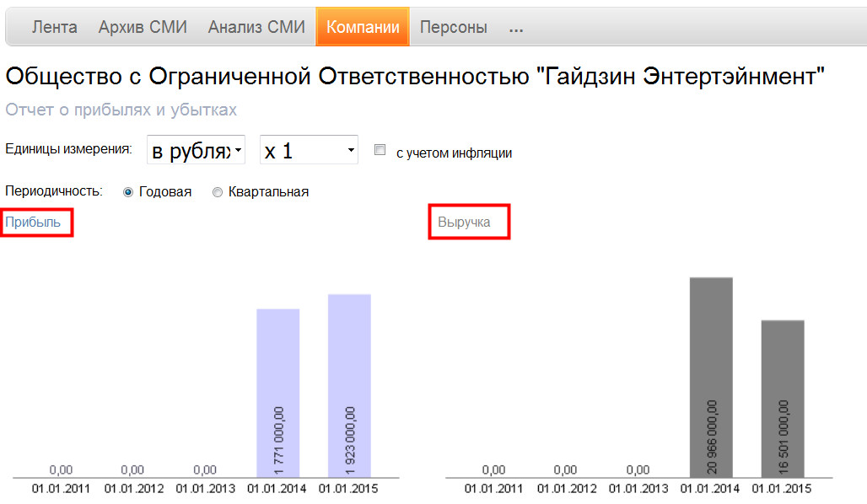Screen dimensions: 867x504
Task: Select the profit bar labeled 1 923 000,00
Action: (x=349, y=386)
